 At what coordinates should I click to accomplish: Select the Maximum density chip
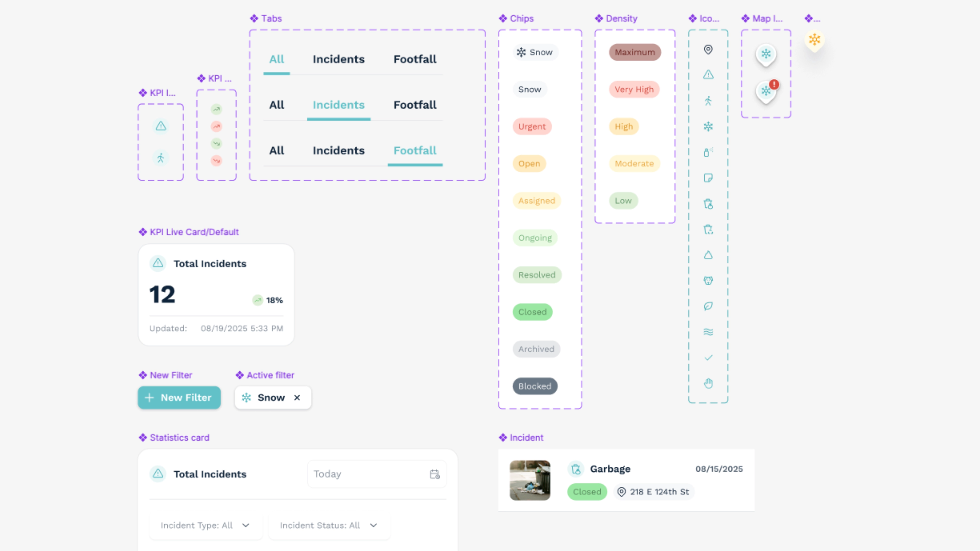[x=634, y=52]
